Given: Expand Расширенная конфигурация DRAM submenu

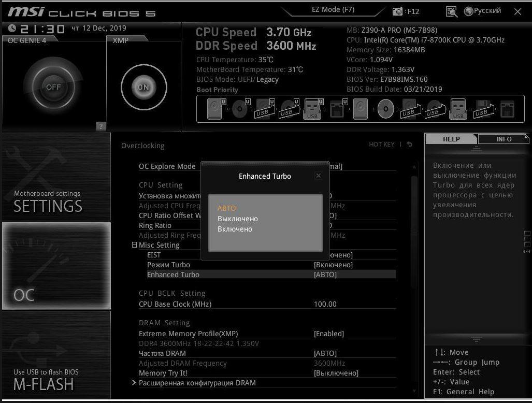Looking at the screenshot, I should coord(197,383).
